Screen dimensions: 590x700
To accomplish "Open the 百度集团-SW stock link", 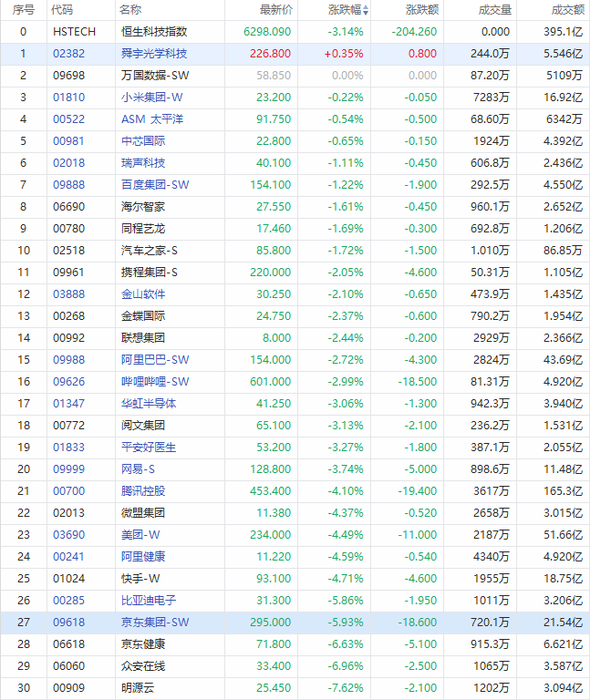I will [x=155, y=185].
